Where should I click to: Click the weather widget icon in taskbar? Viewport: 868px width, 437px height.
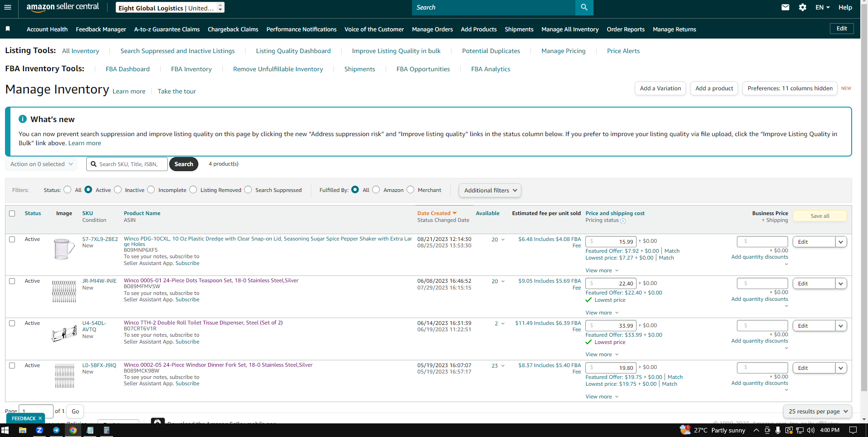(685, 430)
